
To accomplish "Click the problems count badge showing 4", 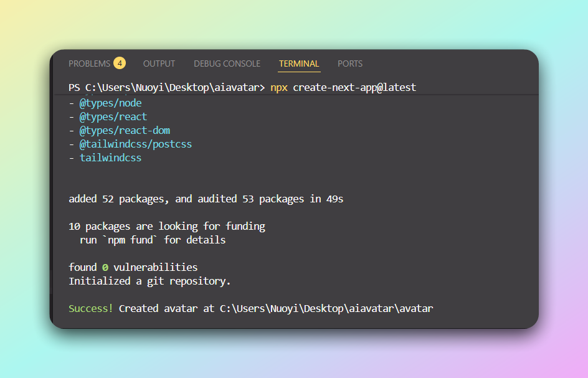I will 119,64.
